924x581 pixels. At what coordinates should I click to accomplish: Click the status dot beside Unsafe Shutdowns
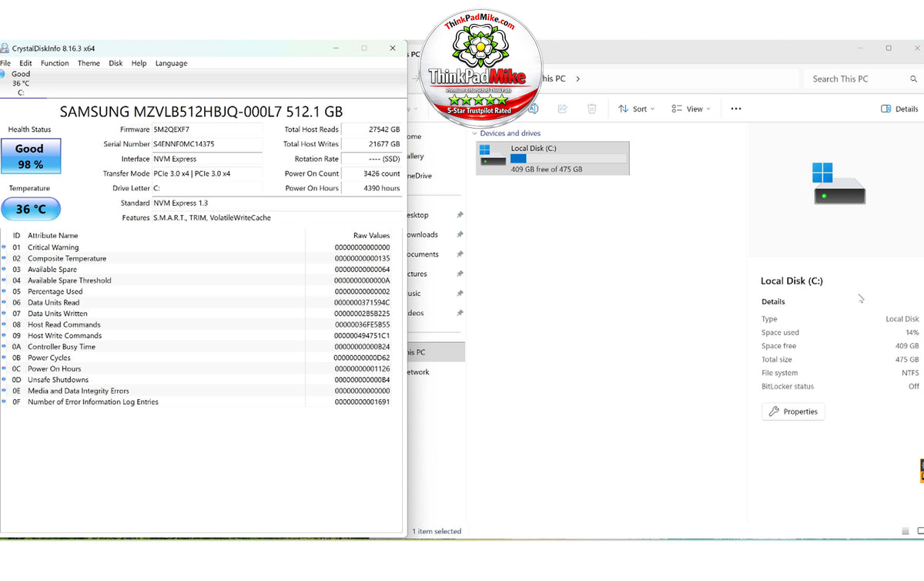click(x=4, y=380)
